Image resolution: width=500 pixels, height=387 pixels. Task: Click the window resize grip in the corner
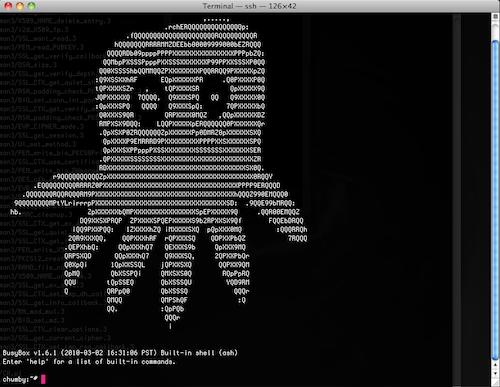[x=496, y=382]
